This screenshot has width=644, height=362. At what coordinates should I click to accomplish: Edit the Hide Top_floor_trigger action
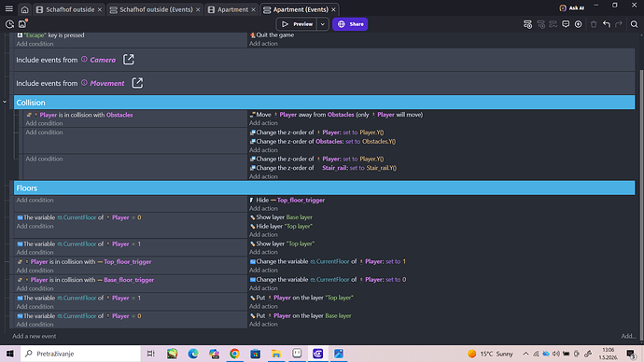[287, 200]
